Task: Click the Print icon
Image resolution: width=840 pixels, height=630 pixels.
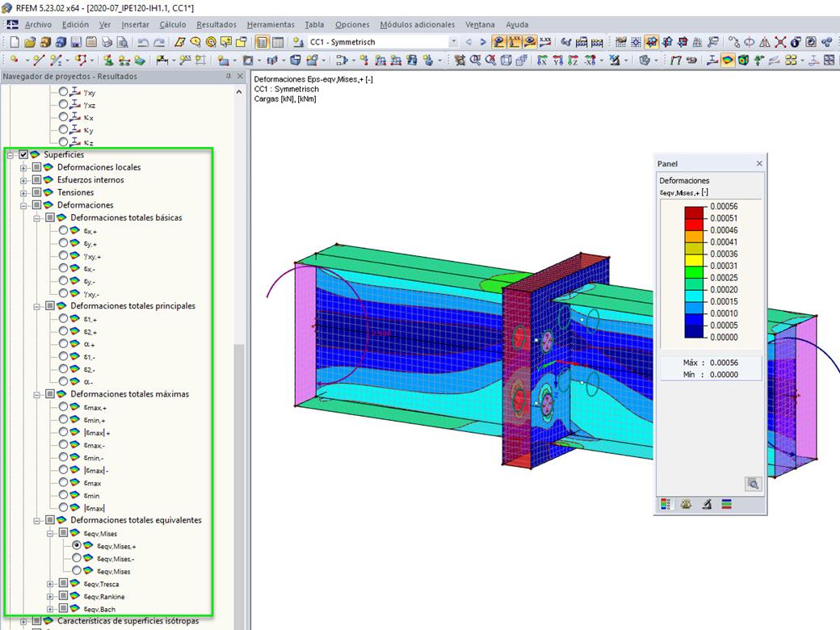Action: 107,42
